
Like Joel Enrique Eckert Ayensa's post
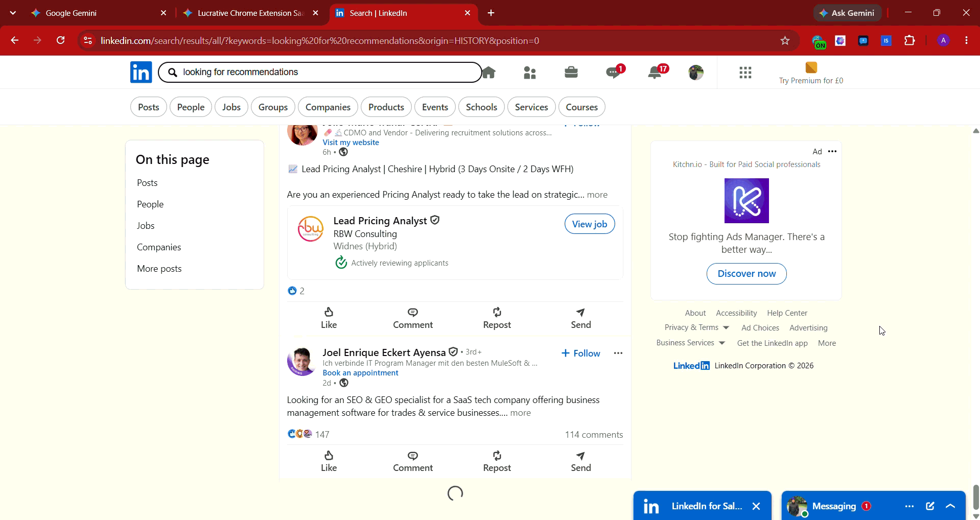pyautogui.click(x=329, y=461)
